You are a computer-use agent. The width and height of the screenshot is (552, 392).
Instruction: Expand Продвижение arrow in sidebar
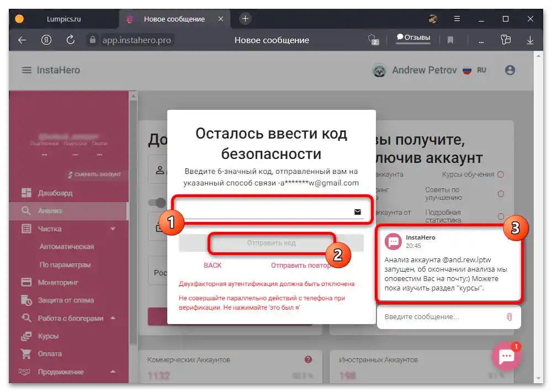pos(113,372)
